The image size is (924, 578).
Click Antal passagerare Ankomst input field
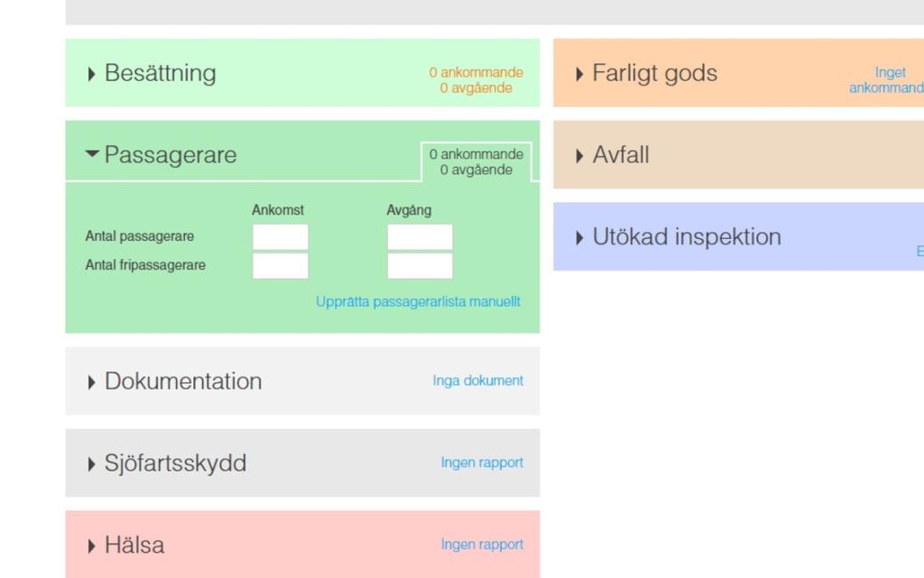pos(281,236)
